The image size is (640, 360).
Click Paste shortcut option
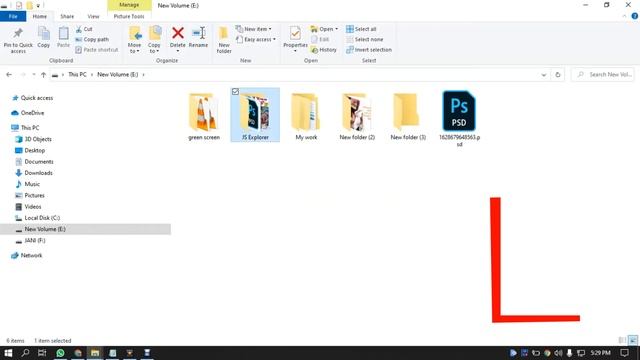point(97,50)
